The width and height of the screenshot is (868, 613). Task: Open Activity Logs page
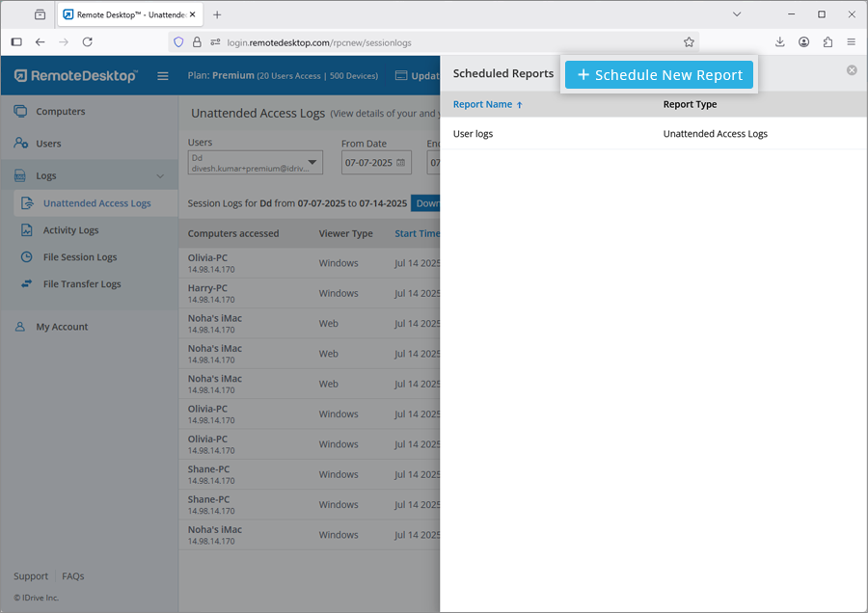(x=70, y=230)
